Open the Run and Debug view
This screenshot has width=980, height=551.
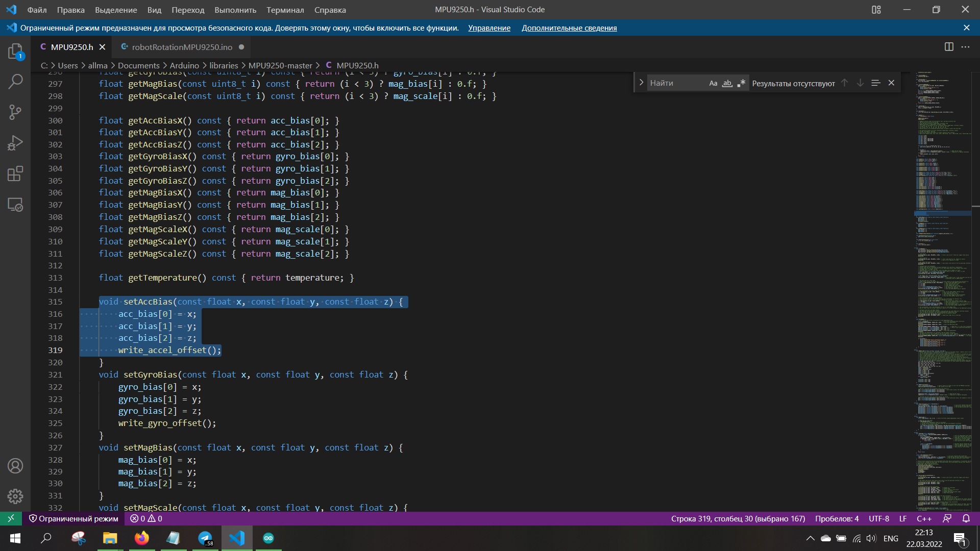point(15,143)
